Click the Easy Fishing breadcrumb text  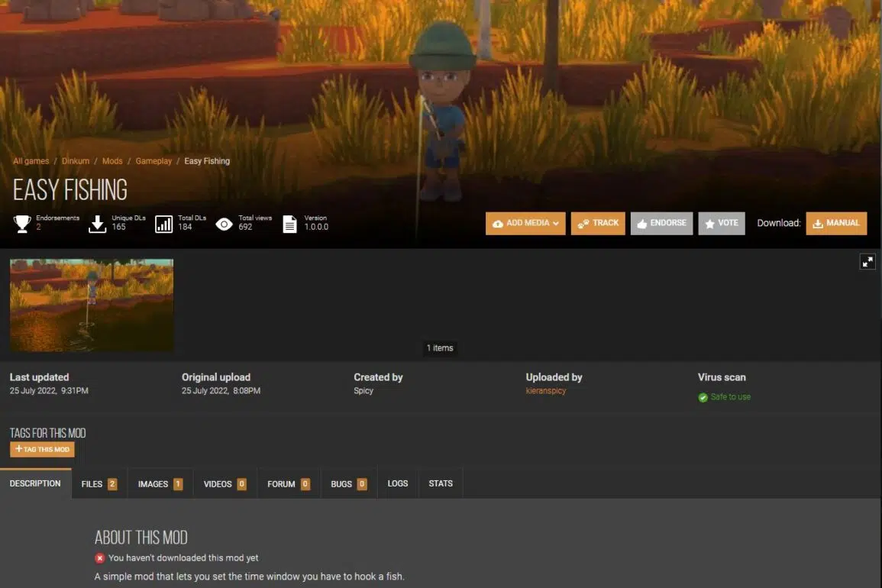207,161
